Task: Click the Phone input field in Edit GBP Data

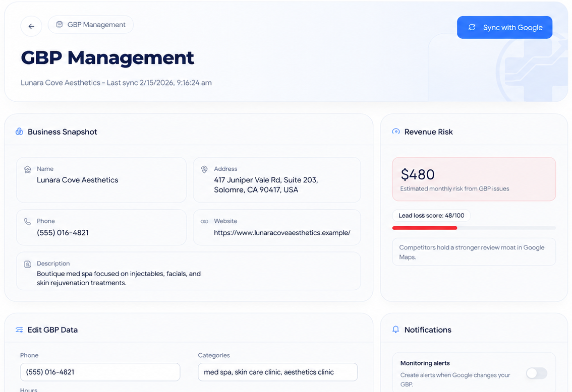Action: pyautogui.click(x=100, y=372)
